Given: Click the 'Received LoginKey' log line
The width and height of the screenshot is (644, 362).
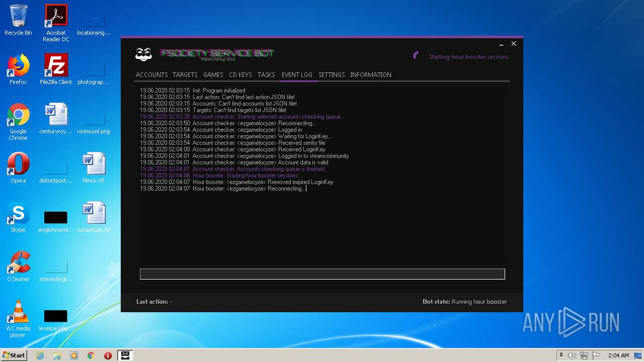Looking at the screenshot, I should click(x=232, y=149).
